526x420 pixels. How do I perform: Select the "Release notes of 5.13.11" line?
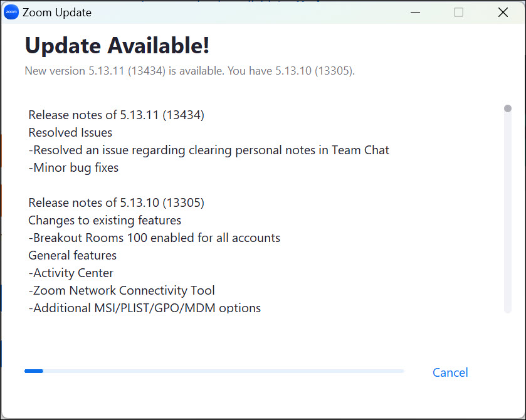[x=116, y=115]
